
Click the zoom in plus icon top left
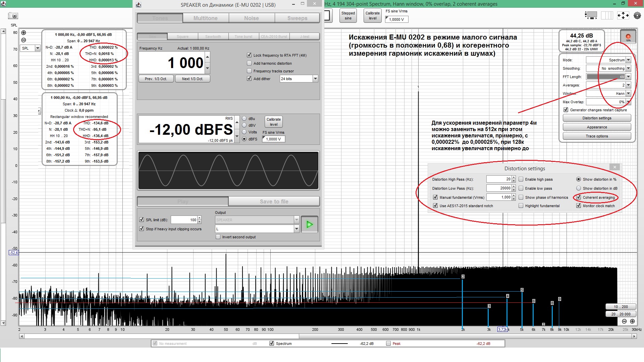(24, 33)
